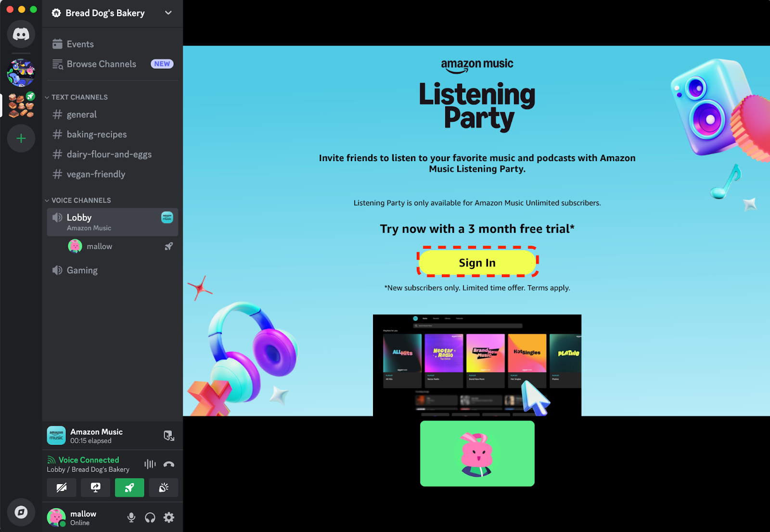770x532 pixels.
Task: Mute the microphone
Action: point(131,518)
